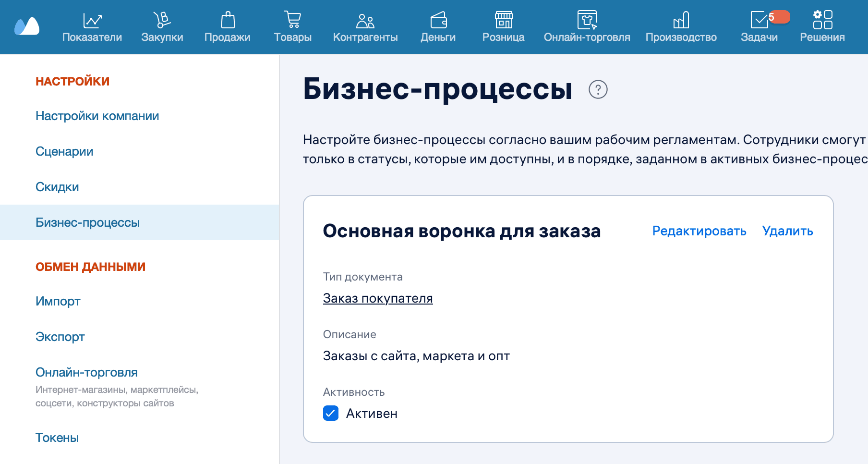Click the Редактировать link

click(x=699, y=231)
